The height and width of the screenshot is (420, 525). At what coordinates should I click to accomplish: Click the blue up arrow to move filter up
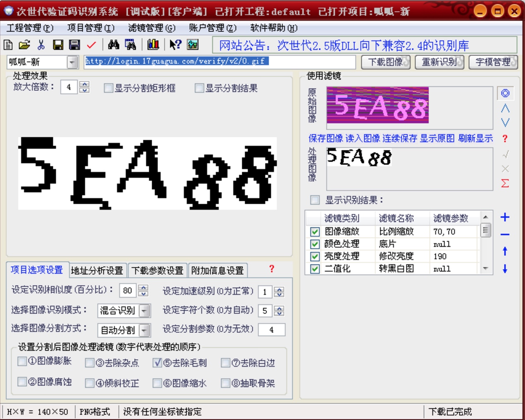click(505, 251)
